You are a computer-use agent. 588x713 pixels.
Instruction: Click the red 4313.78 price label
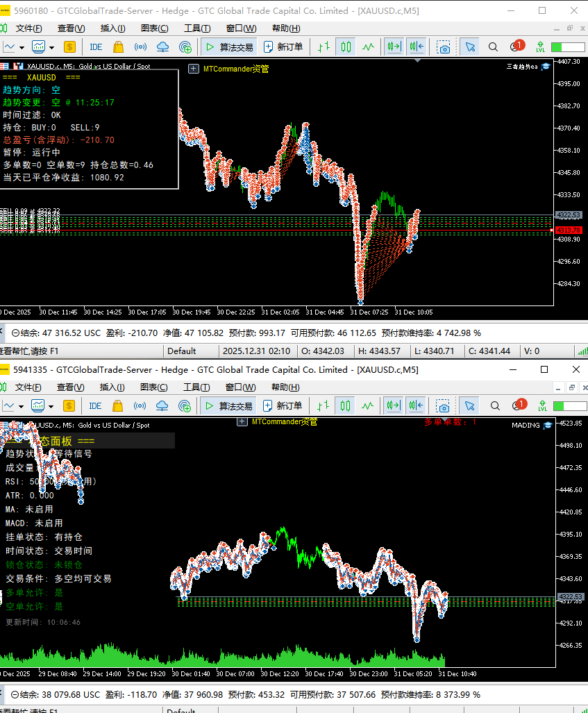pyautogui.click(x=569, y=230)
